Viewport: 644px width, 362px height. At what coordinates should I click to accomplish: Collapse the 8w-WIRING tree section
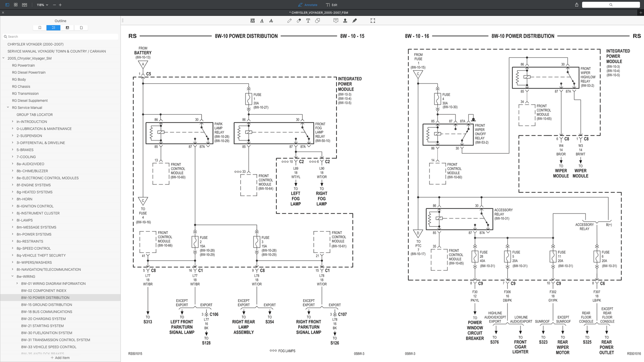(13, 276)
